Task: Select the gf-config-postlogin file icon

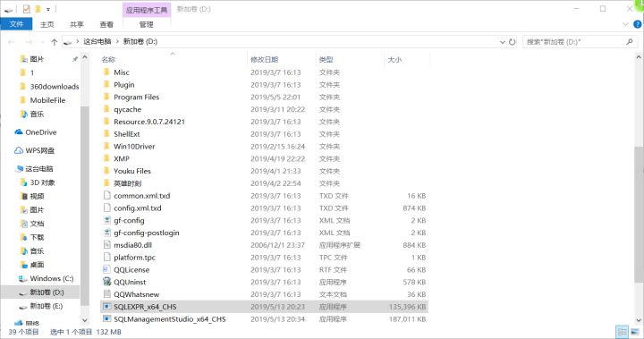Action: point(106,233)
